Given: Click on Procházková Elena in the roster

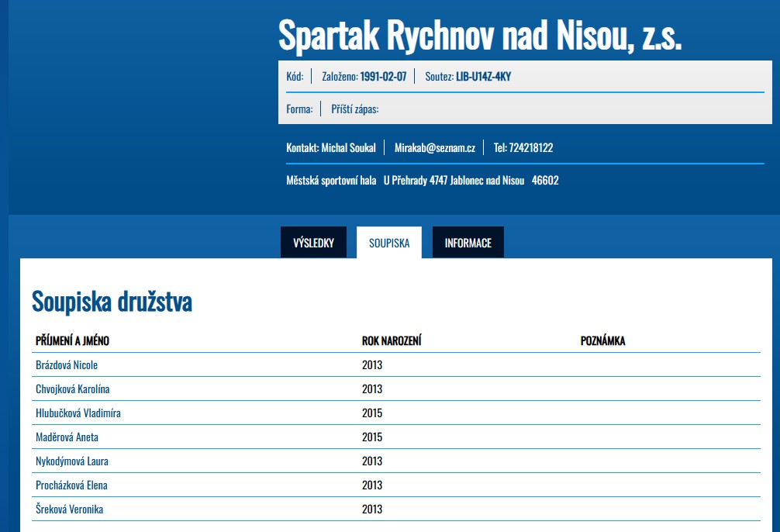Looking at the screenshot, I should click(x=71, y=485).
